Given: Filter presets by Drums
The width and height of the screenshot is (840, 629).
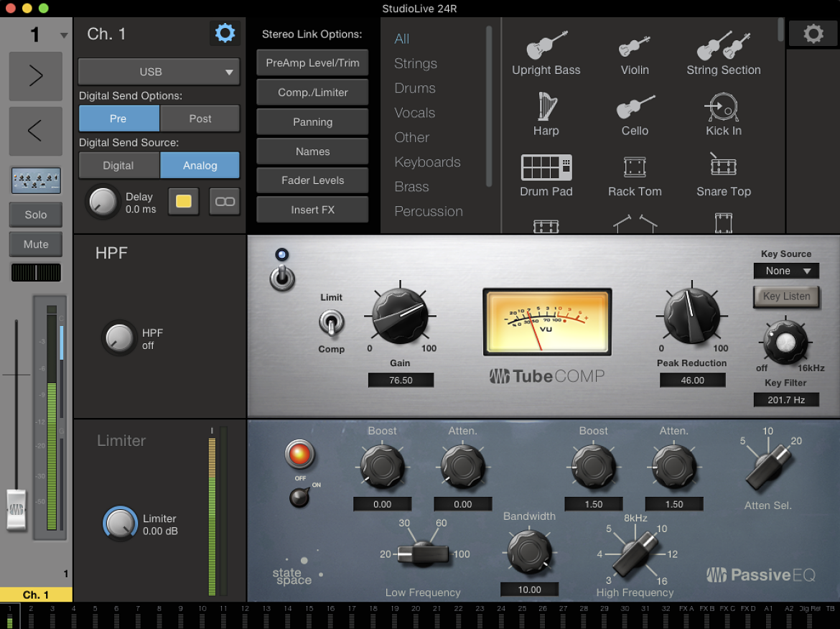Looking at the screenshot, I should point(415,88).
